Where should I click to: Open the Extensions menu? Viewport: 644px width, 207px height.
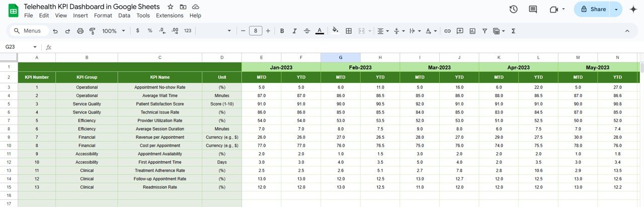pyautogui.click(x=170, y=16)
